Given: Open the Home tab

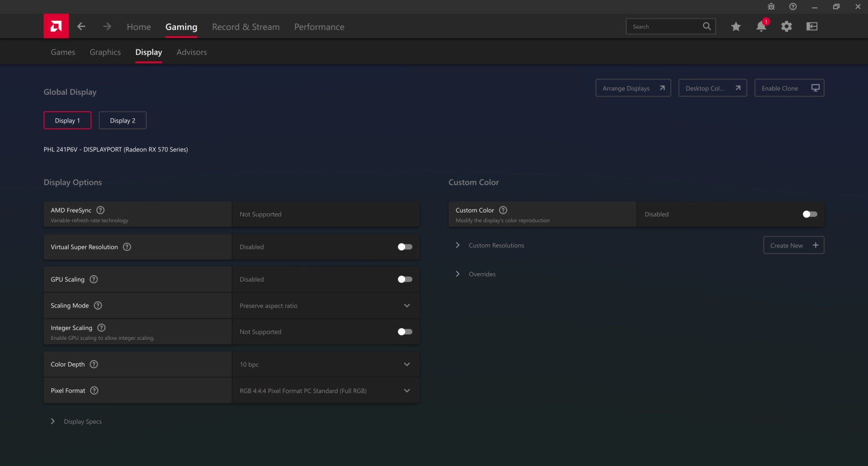Looking at the screenshot, I should pyautogui.click(x=139, y=27).
